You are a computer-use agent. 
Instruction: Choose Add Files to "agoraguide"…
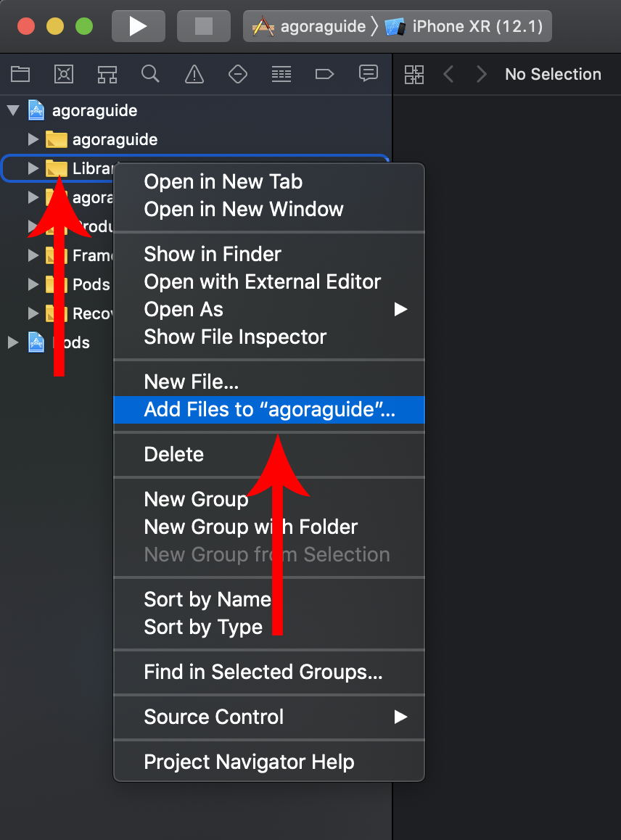[269, 410]
